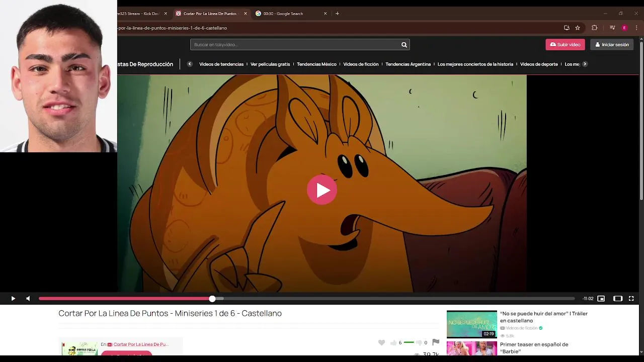Open '"No se puede huir del amor" | Tráiler' title link

tap(544, 317)
